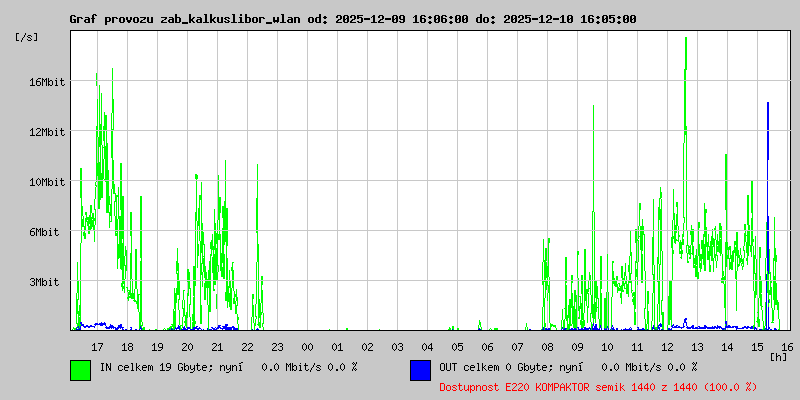This screenshot has height=400, width=800.
Task: Click the 05 hour axis label
Action: 458,347
